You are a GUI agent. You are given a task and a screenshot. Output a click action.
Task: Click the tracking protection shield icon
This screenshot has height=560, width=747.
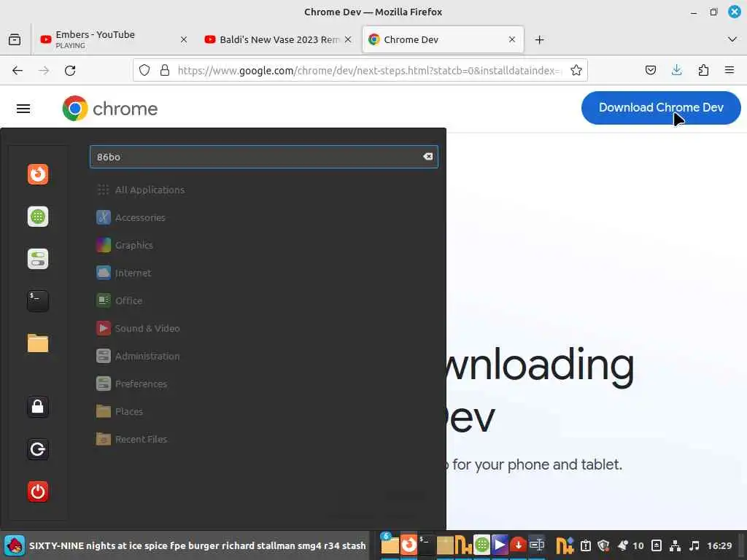pyautogui.click(x=144, y=71)
